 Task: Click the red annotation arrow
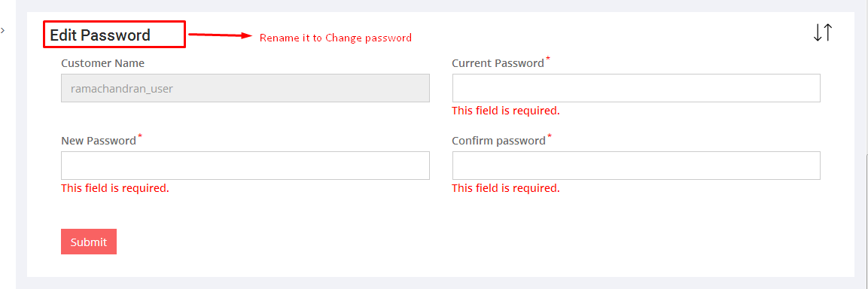click(221, 35)
